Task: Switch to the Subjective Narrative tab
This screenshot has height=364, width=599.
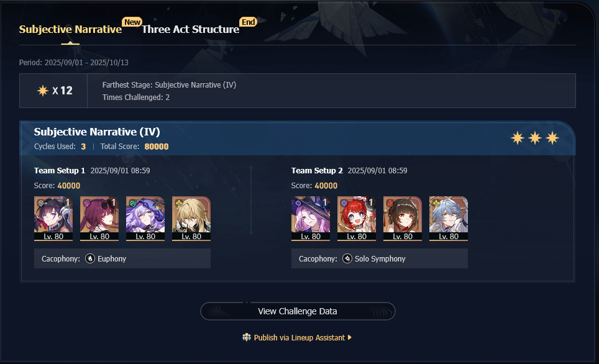Action: tap(70, 29)
